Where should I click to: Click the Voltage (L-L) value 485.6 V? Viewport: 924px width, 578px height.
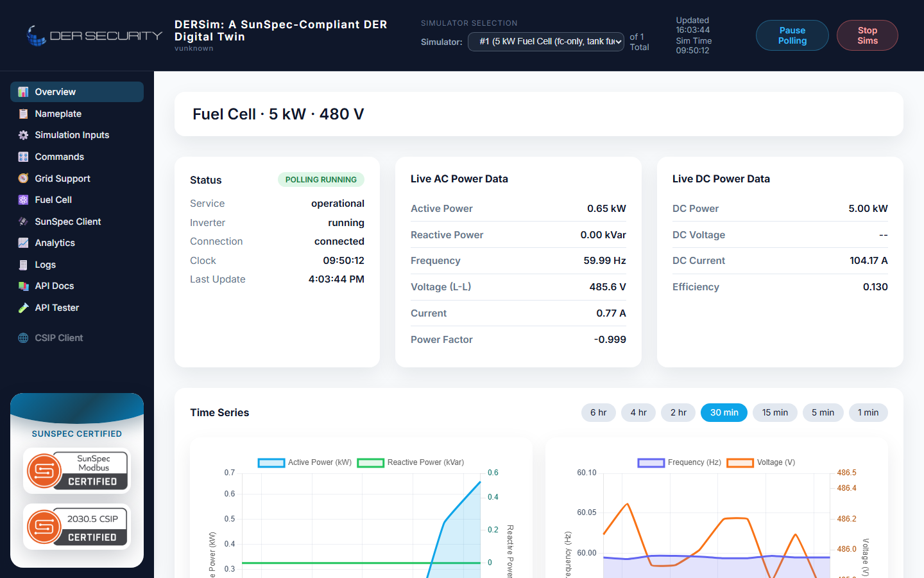(x=608, y=287)
